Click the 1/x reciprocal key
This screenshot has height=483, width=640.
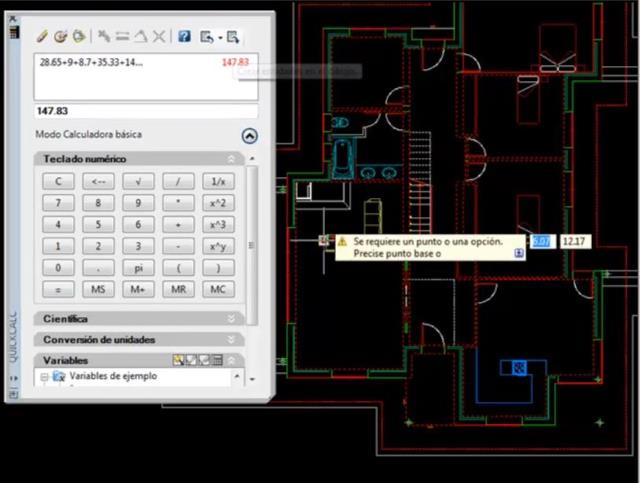tap(218, 181)
